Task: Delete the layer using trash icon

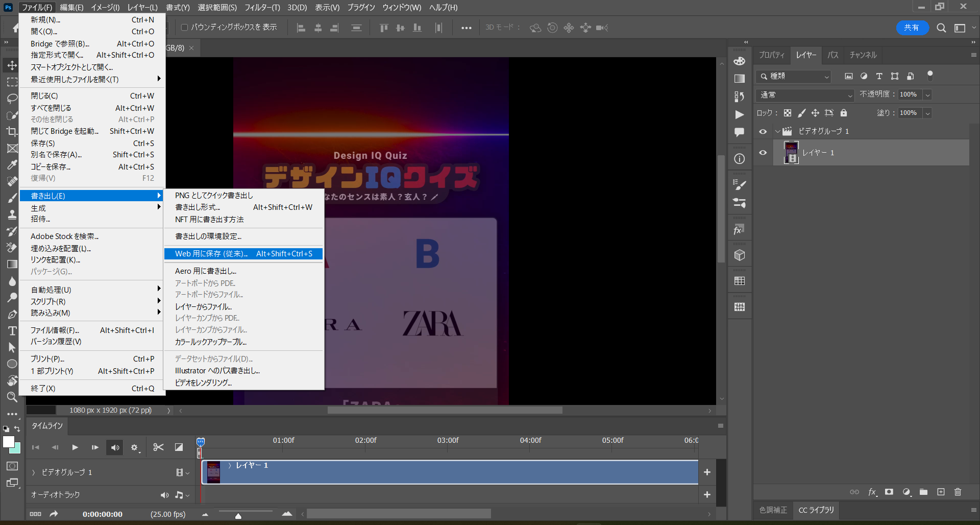Action: pos(958,492)
